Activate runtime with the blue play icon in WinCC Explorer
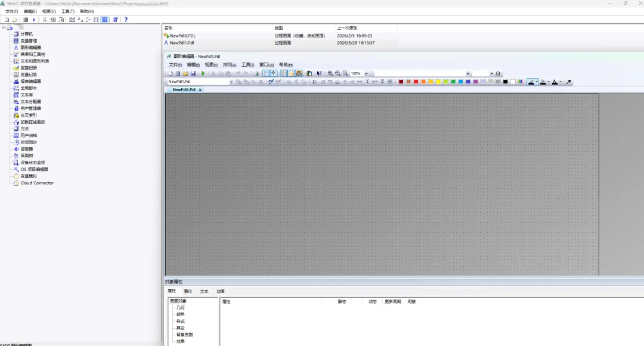The image size is (644, 346). (x=34, y=20)
